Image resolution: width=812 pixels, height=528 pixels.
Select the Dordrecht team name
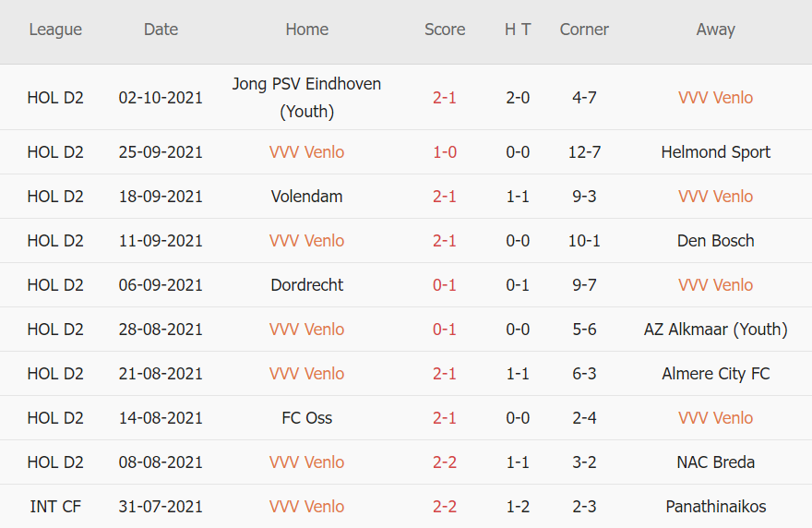pos(306,285)
